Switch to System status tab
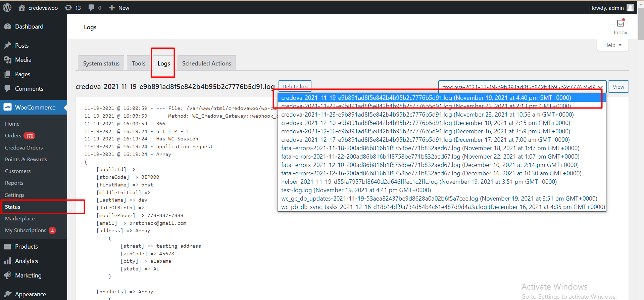 click(101, 63)
